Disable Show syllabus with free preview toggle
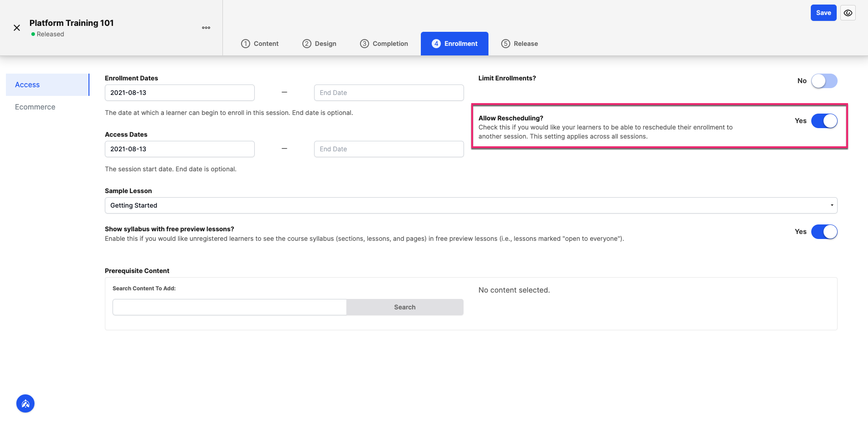This screenshot has width=868, height=423. tap(824, 232)
